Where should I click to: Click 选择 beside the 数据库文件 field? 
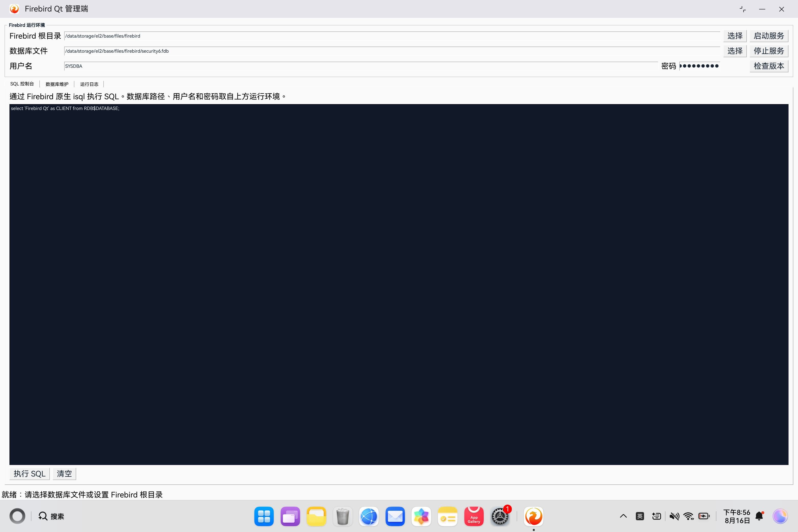tap(735, 51)
